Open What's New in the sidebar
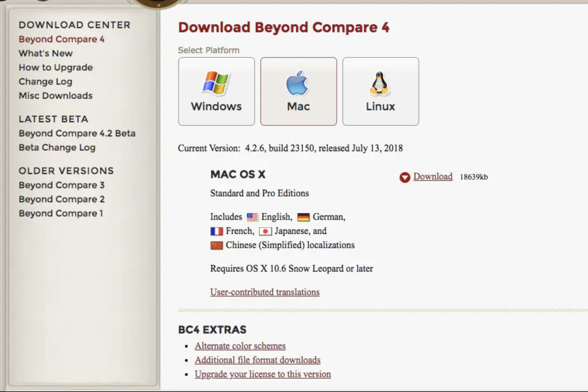588x392 pixels. pyautogui.click(x=46, y=53)
